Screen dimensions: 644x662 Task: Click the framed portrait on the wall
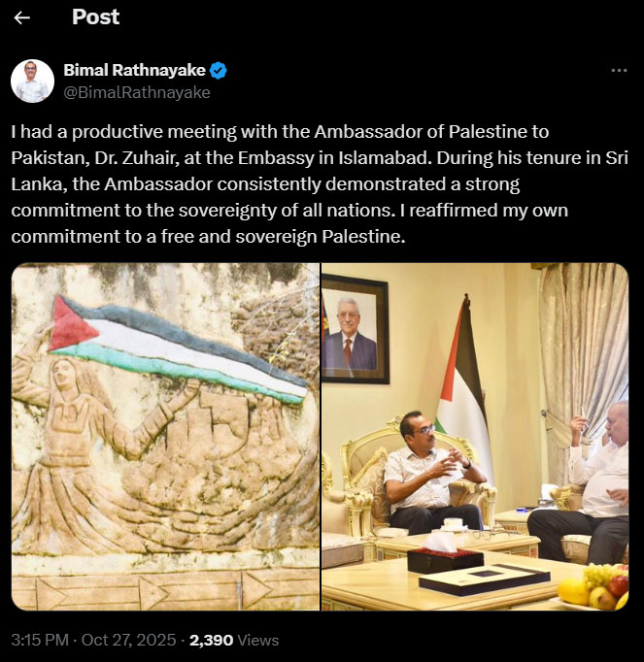(355, 328)
